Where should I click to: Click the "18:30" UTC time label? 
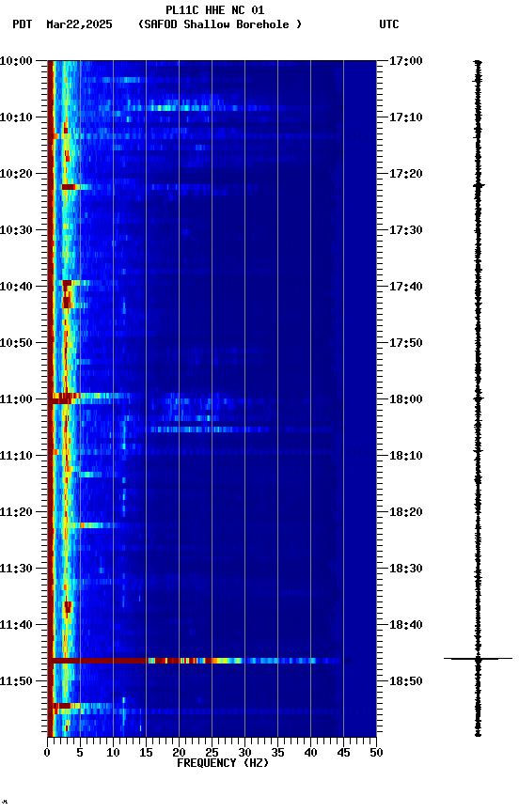[406, 570]
